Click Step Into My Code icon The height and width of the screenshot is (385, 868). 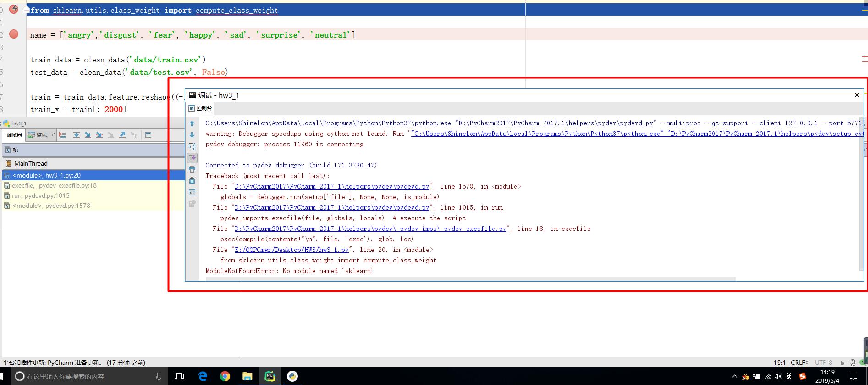click(x=99, y=135)
